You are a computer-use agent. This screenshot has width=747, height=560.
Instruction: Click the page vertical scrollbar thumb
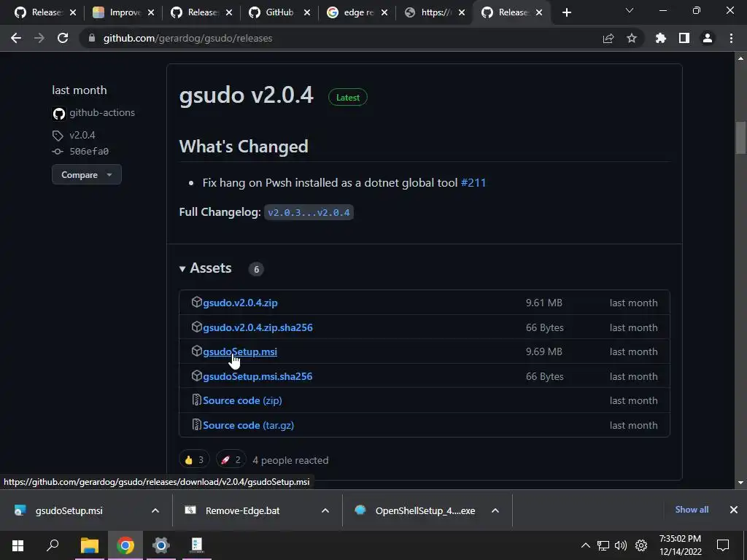[741, 138]
